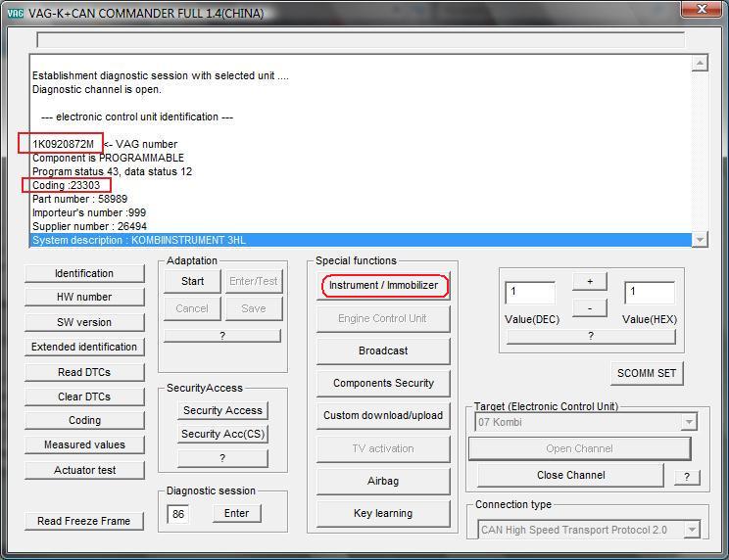Decrement value with the minus button
Screen dimensions: 729x560
590,308
